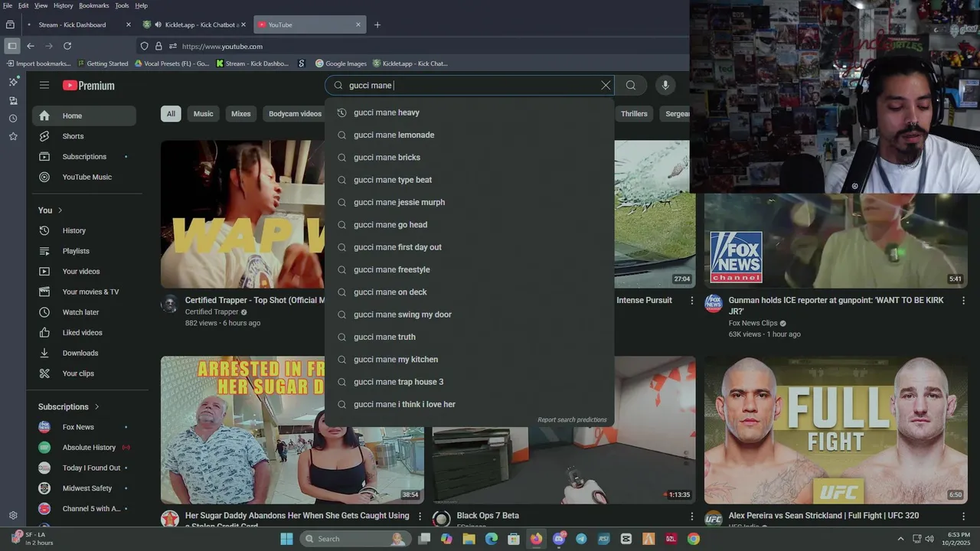Open Subscriptions in sidebar
The width and height of the screenshot is (980, 551).
click(x=84, y=157)
